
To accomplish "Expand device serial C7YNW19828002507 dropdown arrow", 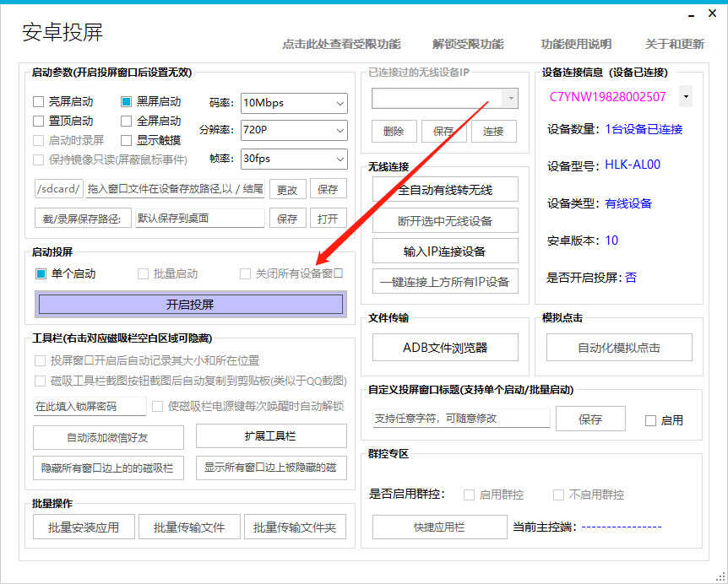I will (686, 96).
